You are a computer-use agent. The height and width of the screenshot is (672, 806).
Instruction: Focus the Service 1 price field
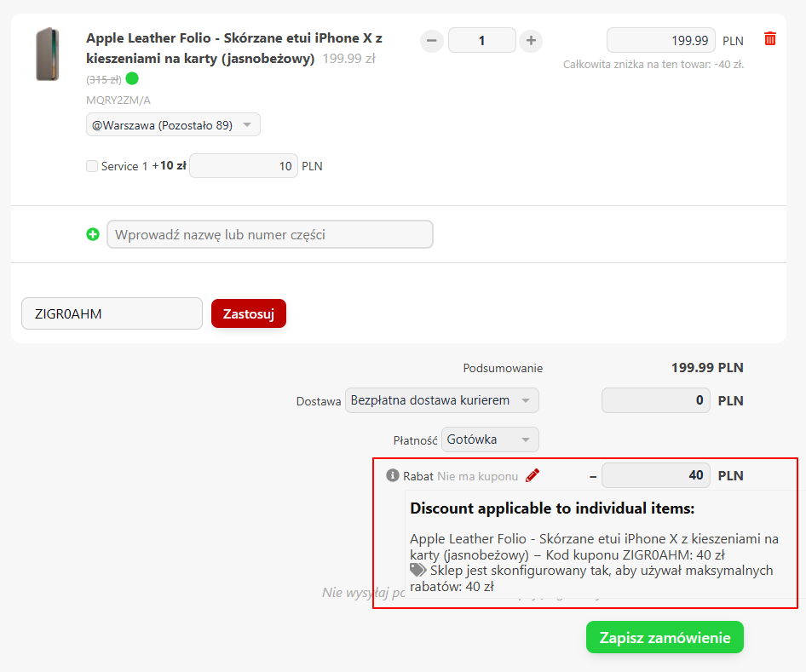tap(244, 166)
